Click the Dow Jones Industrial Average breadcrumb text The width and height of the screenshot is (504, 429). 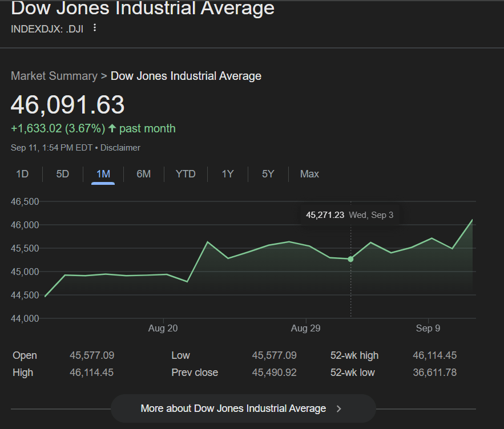click(x=186, y=76)
